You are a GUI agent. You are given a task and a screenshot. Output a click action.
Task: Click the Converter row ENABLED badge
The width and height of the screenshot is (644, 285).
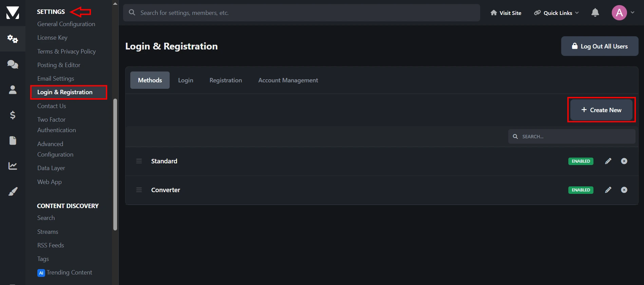(581, 190)
